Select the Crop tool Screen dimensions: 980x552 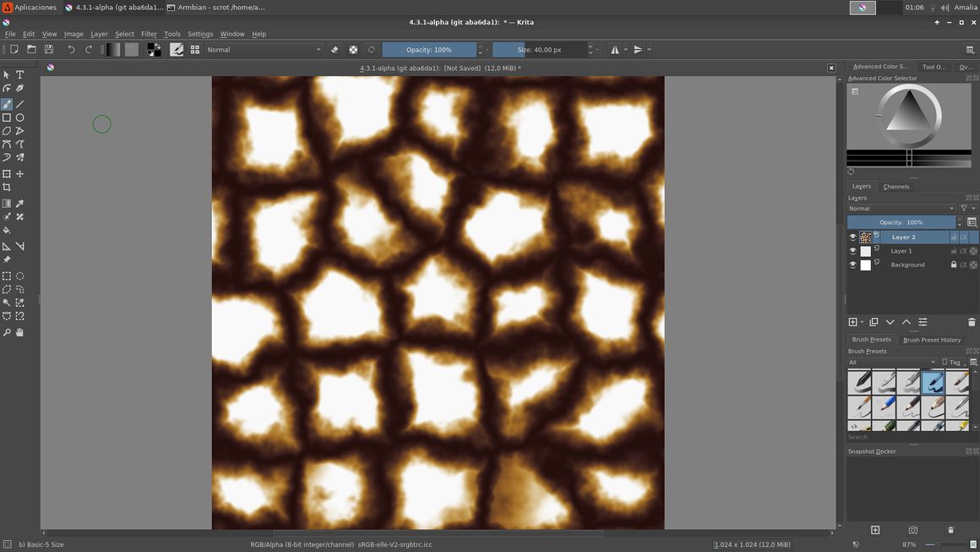click(x=7, y=187)
